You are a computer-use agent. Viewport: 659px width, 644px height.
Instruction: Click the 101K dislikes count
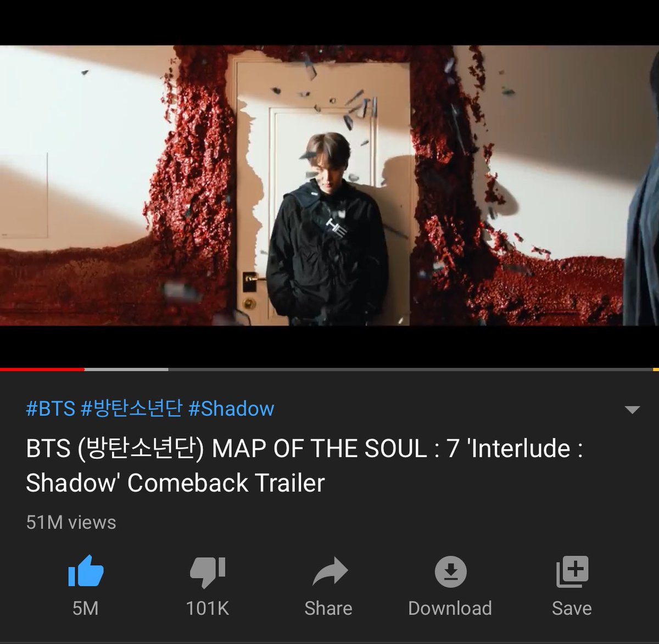tap(208, 608)
